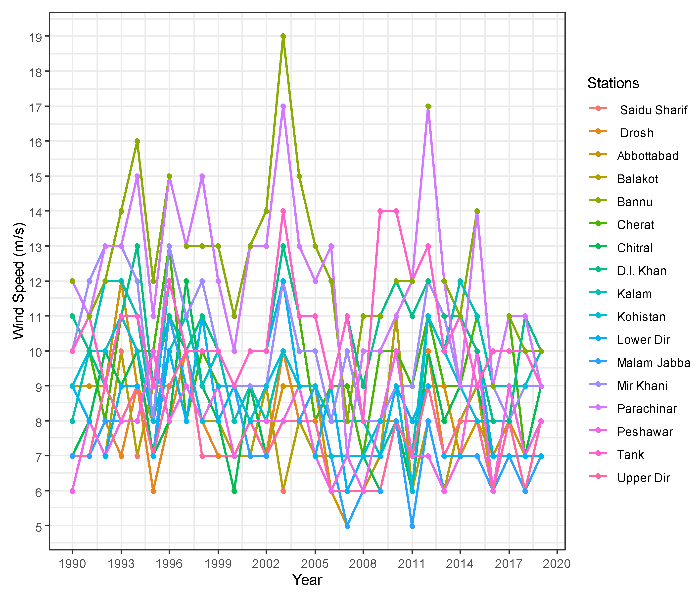Click the Tank legend marker
This screenshot has width=700, height=596.
click(598, 453)
